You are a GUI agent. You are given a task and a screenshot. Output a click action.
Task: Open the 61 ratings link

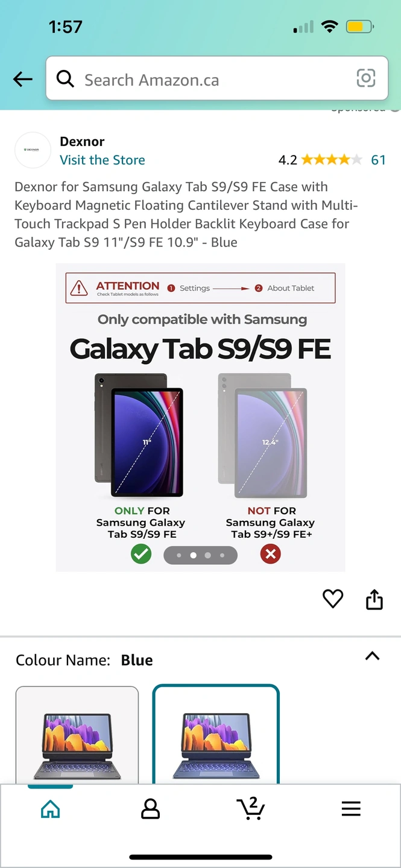[378, 160]
